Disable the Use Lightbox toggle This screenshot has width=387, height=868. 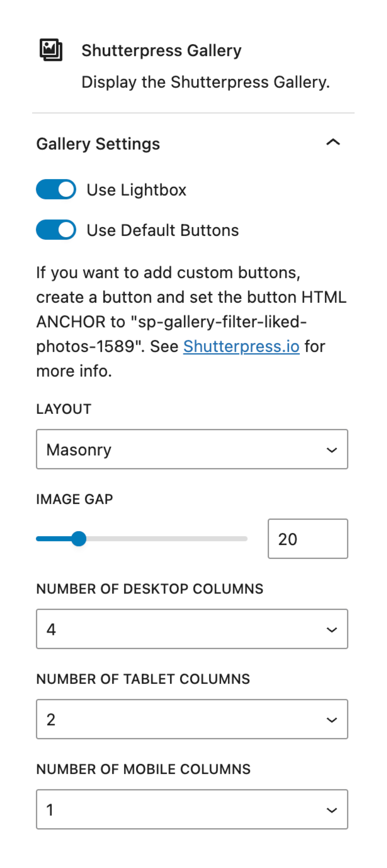pos(56,189)
